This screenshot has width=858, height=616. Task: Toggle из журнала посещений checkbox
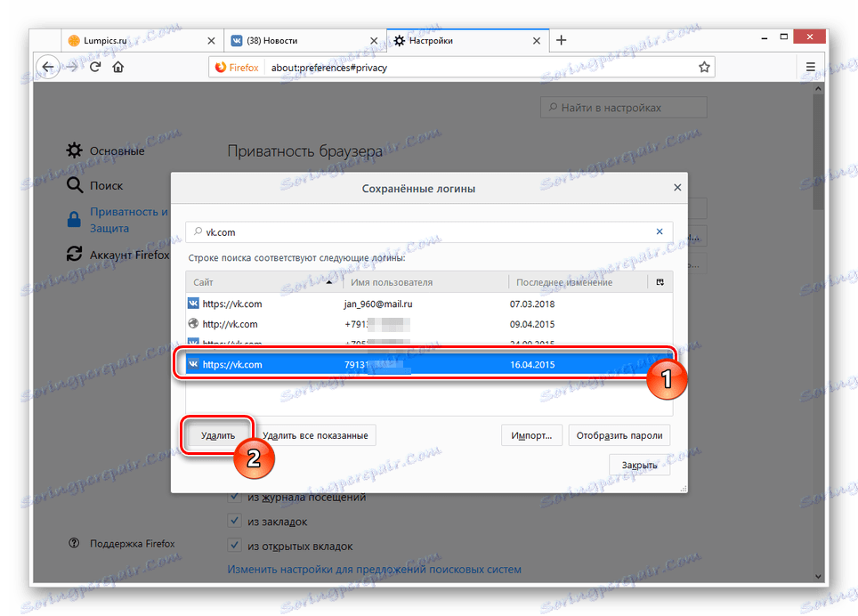tap(234, 497)
